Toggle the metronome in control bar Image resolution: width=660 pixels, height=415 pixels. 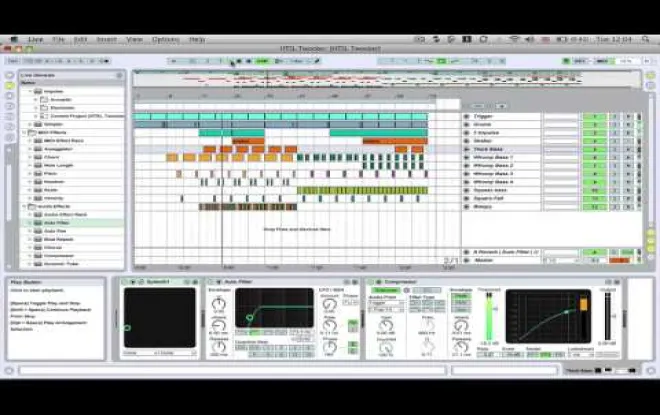106,61
